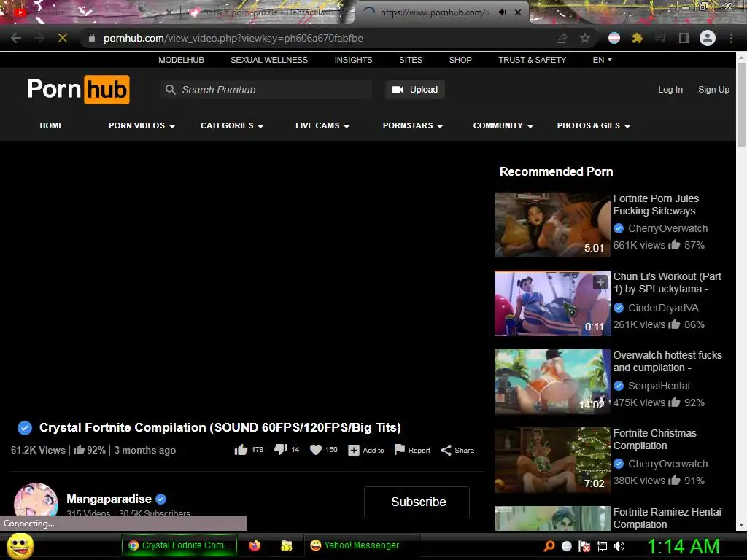747x560 pixels.
Task: Click the address bar URL
Action: [x=233, y=38]
